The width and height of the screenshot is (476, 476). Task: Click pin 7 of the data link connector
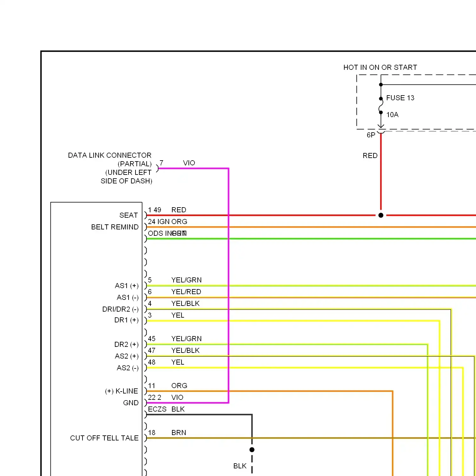162,163
